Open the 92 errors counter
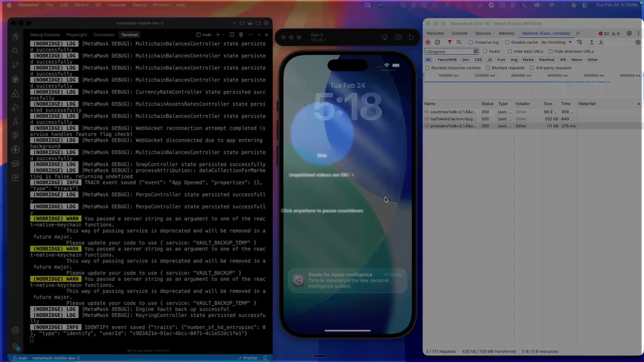Screen dimensions: 644x362 pyautogui.click(x=604, y=33)
